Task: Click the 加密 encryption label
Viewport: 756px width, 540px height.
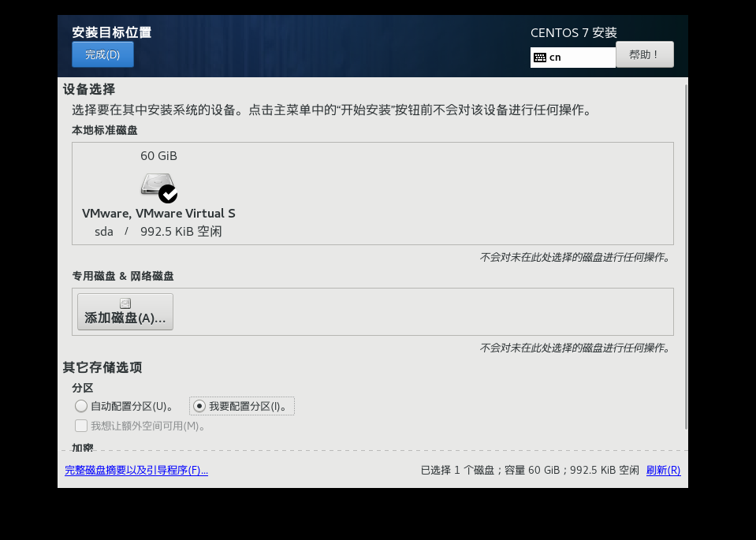Action: coord(83,447)
